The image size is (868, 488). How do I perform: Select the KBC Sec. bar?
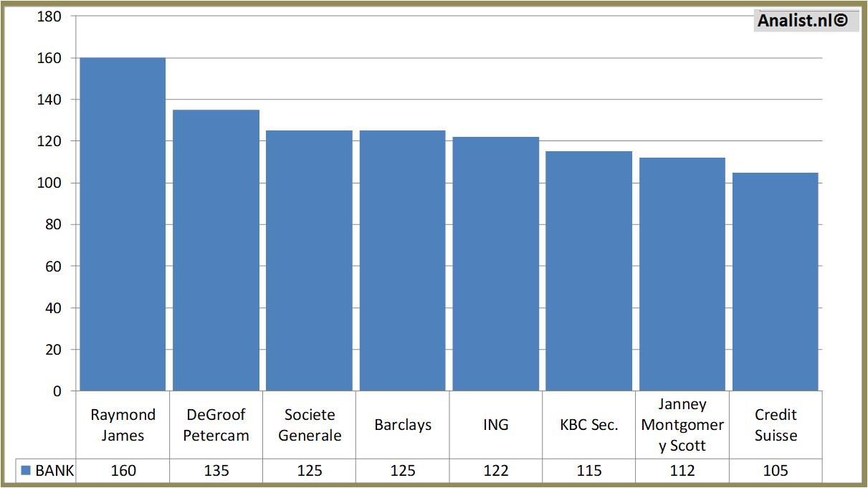coord(588,271)
